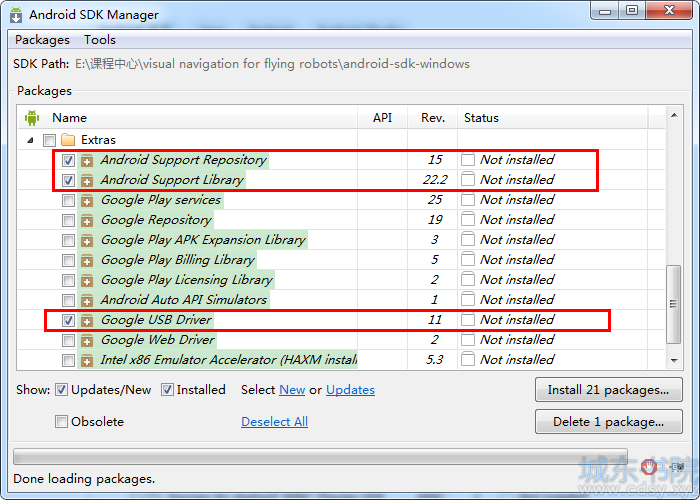The height and width of the screenshot is (500, 700).
Task: Check Android Auto API Simulators checkbox
Action: click(68, 300)
